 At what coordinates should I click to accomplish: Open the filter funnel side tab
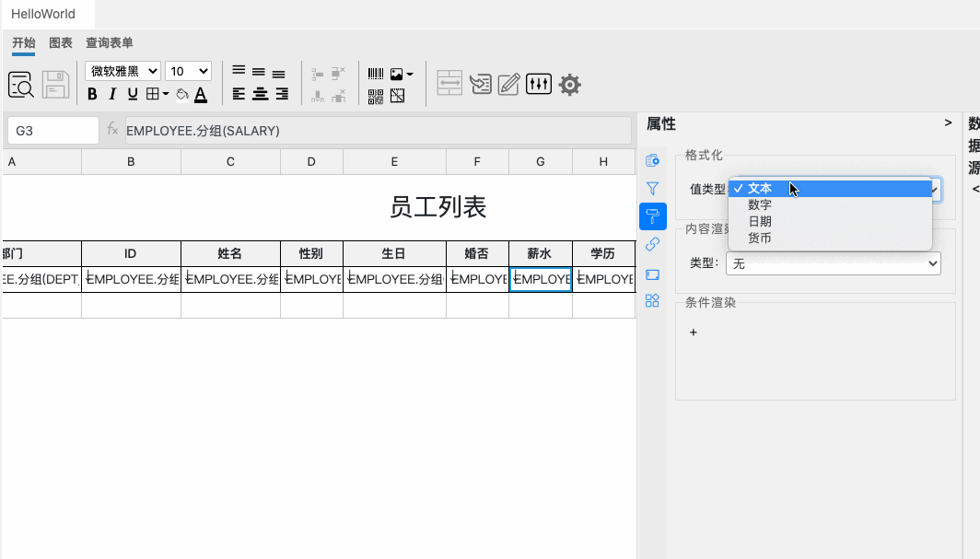click(652, 189)
